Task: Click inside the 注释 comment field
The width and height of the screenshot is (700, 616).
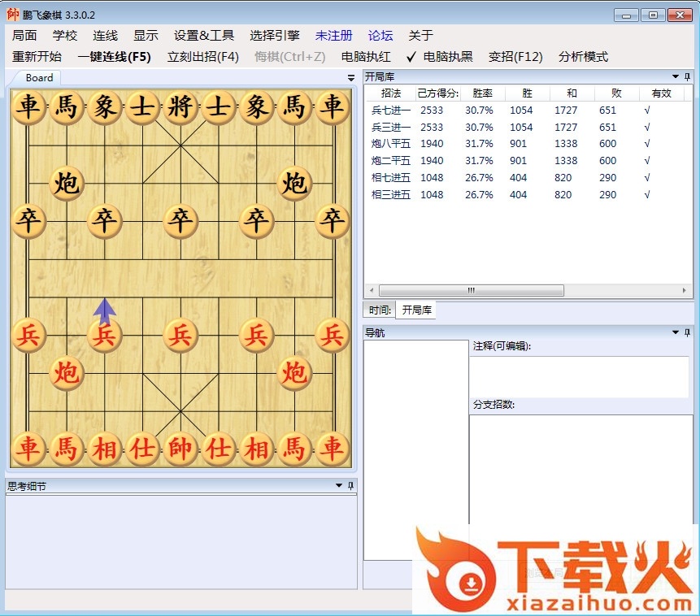Action: click(579, 377)
